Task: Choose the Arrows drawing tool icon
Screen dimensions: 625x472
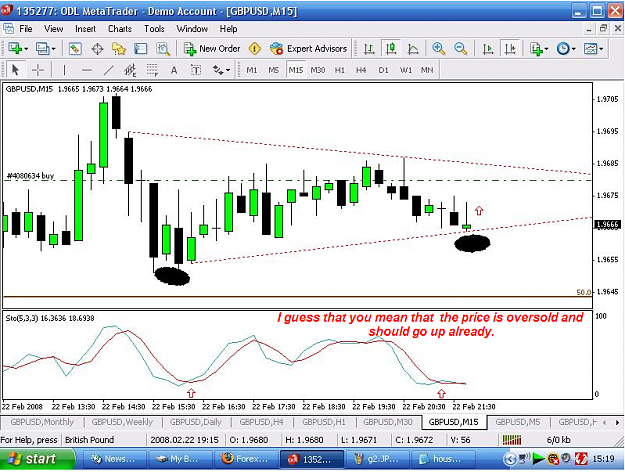Action: coord(218,70)
